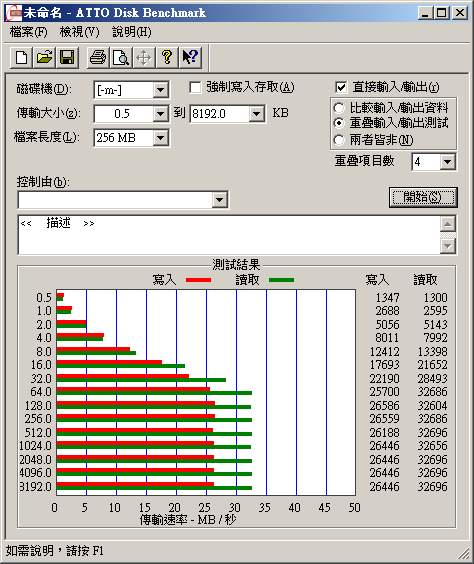Click the yellow question mark About icon
Screen dimensions: 474x564
(x=167, y=57)
